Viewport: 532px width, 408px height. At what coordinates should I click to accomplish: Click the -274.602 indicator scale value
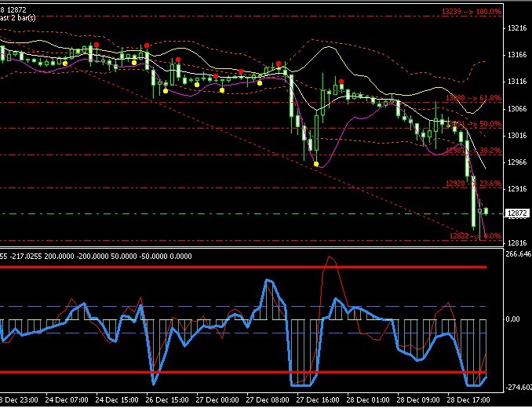pyautogui.click(x=519, y=388)
